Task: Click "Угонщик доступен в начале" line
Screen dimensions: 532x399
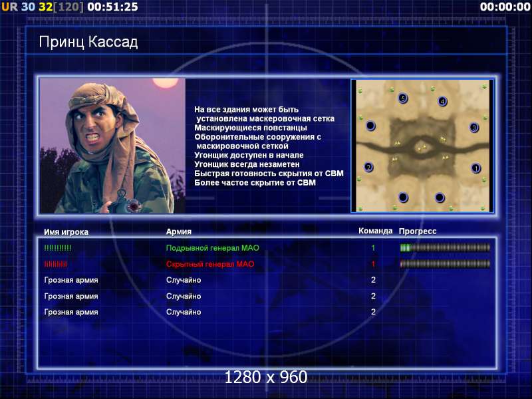Action: pos(249,156)
